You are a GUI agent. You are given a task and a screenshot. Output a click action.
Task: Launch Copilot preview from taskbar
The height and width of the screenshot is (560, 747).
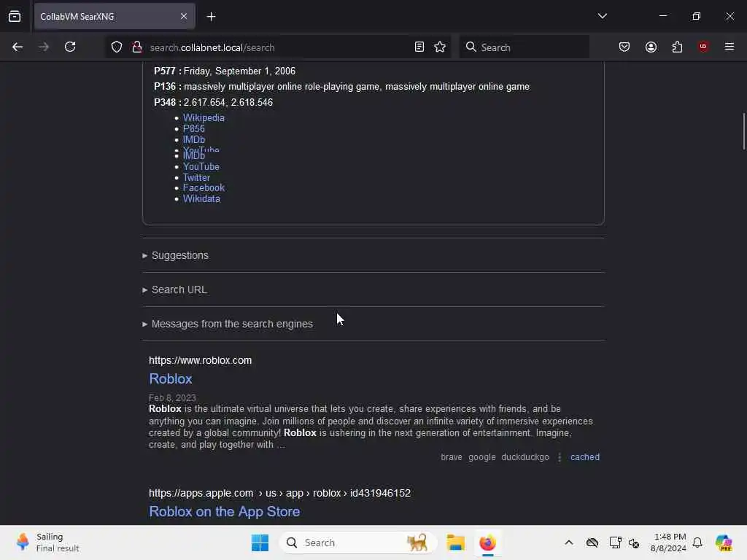pyautogui.click(x=724, y=542)
